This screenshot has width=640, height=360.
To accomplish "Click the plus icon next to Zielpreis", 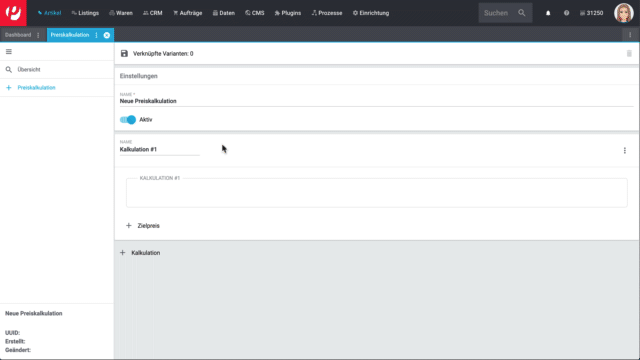I will coord(129,226).
